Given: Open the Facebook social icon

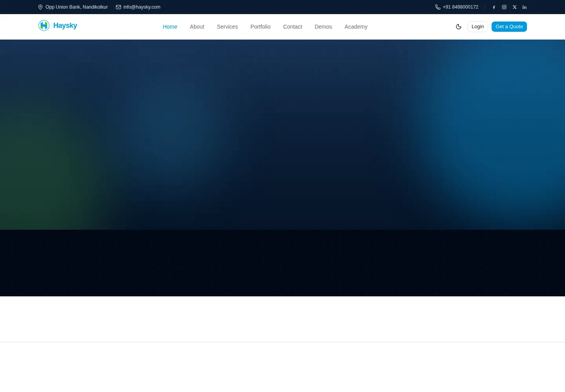Looking at the screenshot, I should click(494, 7).
